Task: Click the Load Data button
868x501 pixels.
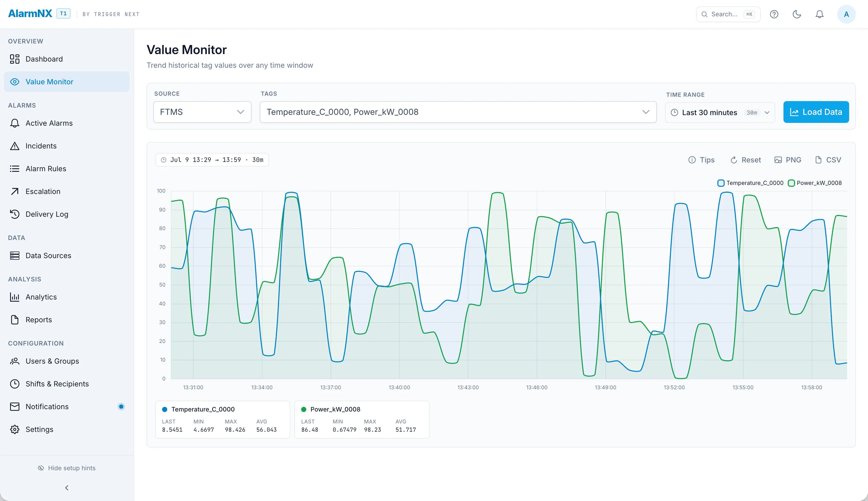Action: 816,112
